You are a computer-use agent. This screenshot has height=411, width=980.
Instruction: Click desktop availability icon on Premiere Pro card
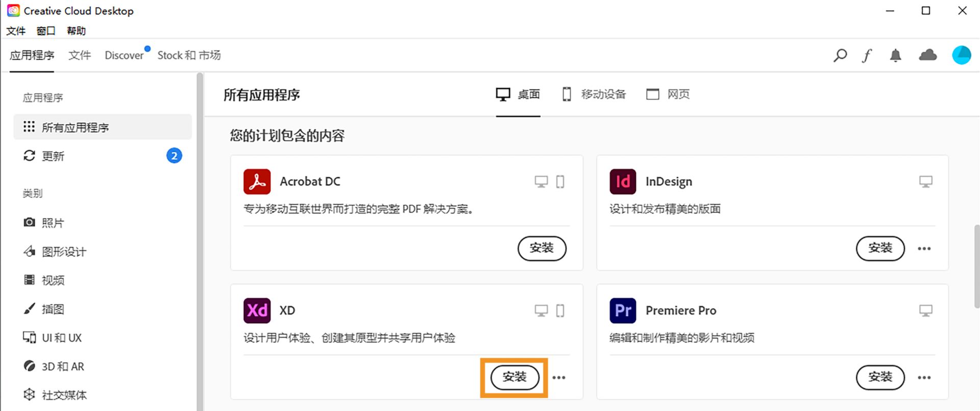tap(926, 311)
